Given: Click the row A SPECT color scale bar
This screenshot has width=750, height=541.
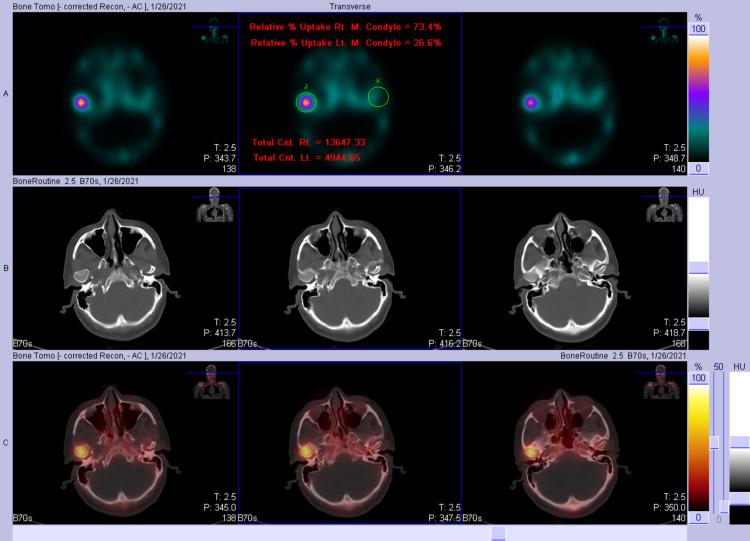Looking at the screenshot, I should 699,98.
